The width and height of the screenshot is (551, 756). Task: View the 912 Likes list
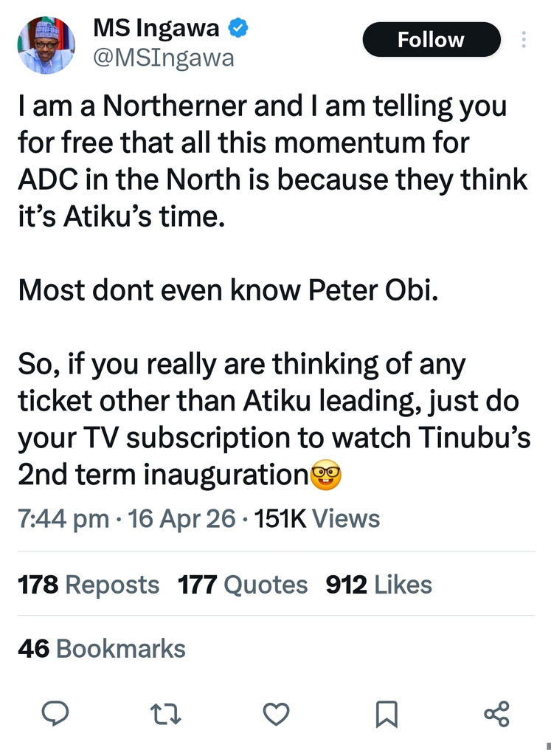[378, 585]
